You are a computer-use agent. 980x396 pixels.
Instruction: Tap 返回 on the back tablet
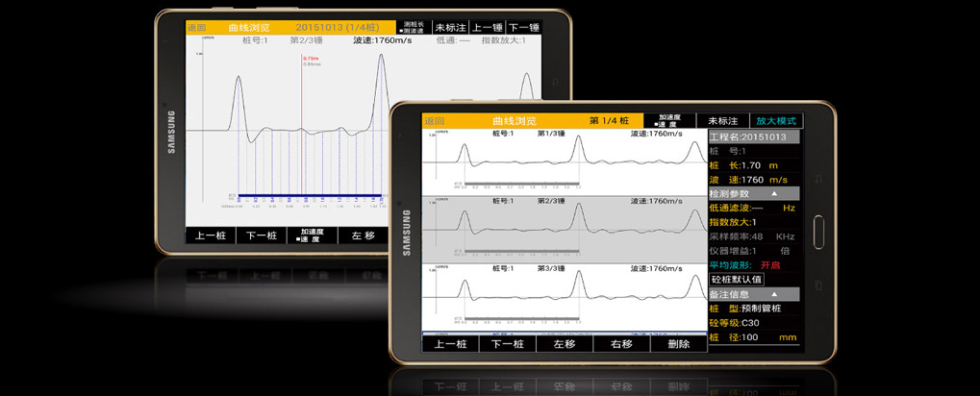(x=196, y=28)
